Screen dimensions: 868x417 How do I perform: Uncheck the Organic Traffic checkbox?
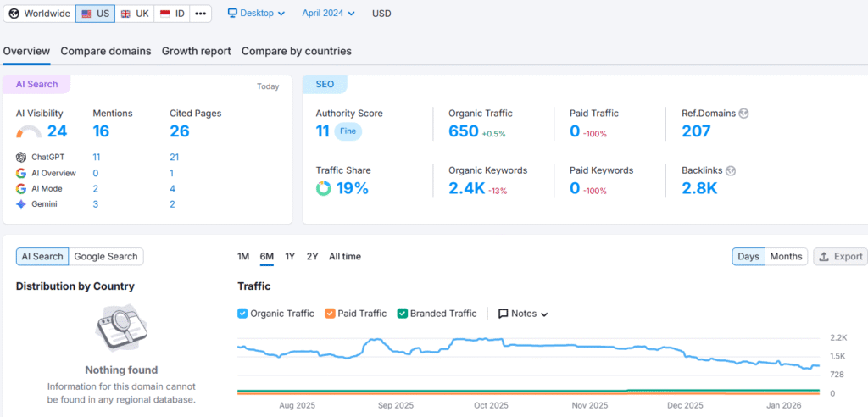click(x=243, y=314)
